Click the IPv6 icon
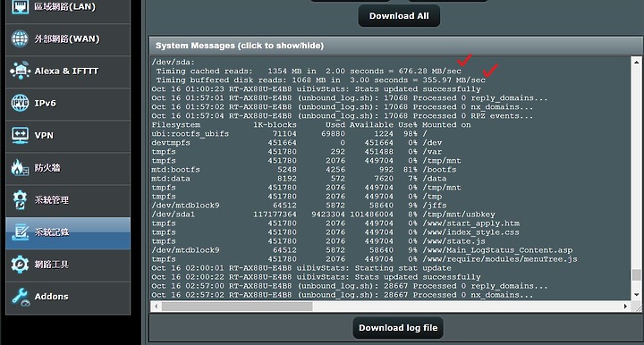 tap(20, 103)
